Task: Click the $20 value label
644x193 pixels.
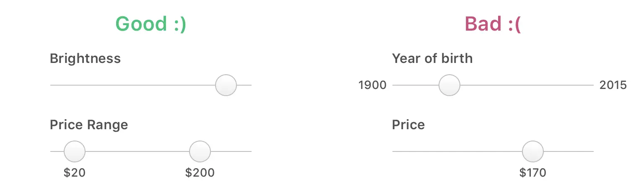Action: pos(75,173)
